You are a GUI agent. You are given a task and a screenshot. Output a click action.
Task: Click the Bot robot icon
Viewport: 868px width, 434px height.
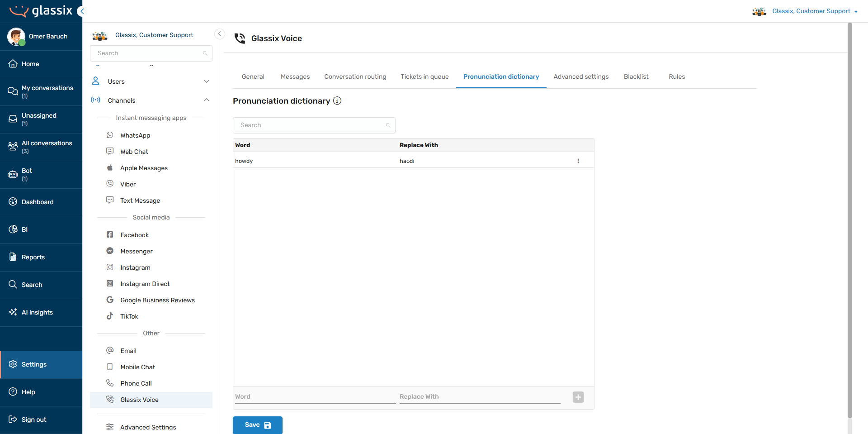[13, 174]
